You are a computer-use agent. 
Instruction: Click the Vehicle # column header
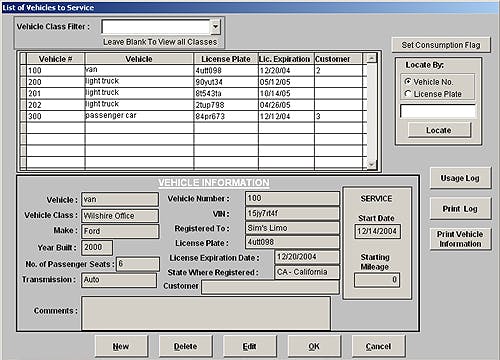point(56,59)
